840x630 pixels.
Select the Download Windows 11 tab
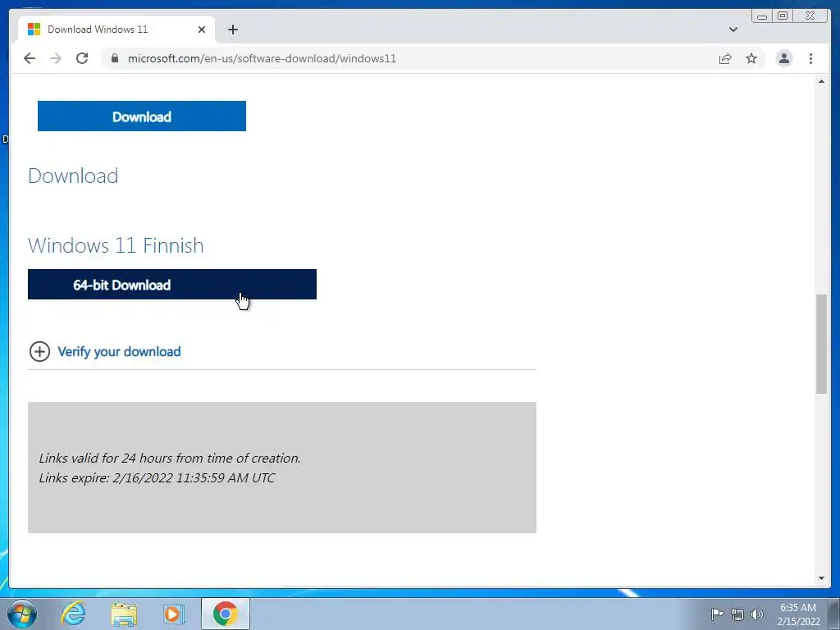[116, 30]
